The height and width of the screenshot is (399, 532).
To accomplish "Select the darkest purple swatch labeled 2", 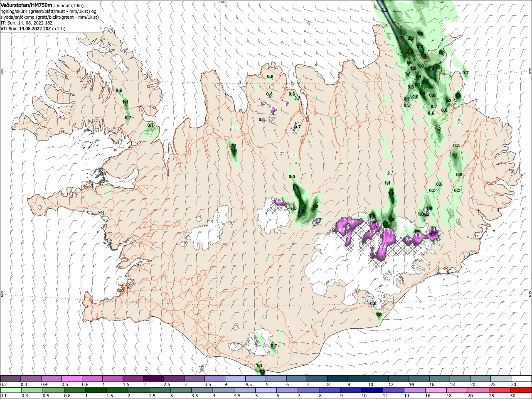I will click(153, 379).
